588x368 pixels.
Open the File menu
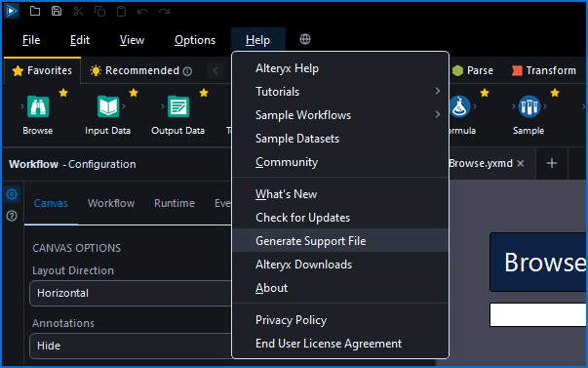coord(31,40)
